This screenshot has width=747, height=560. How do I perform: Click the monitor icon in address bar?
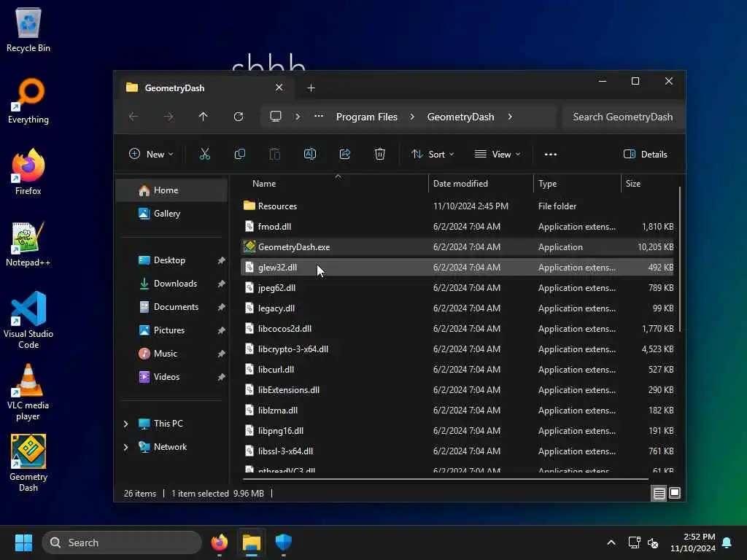click(x=276, y=117)
